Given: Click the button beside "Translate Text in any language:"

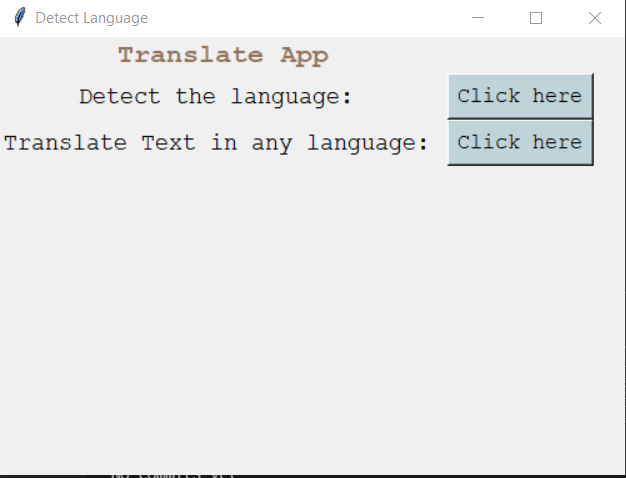Looking at the screenshot, I should (521, 143).
